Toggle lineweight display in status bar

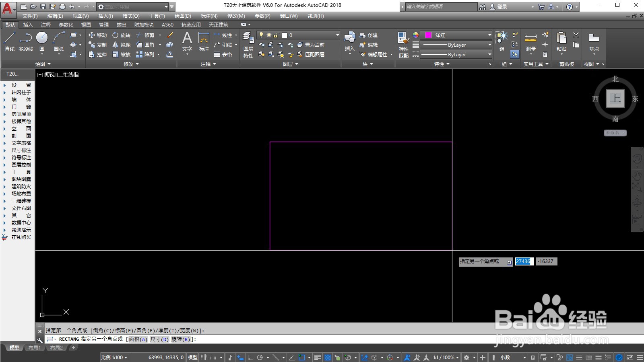[318, 357]
